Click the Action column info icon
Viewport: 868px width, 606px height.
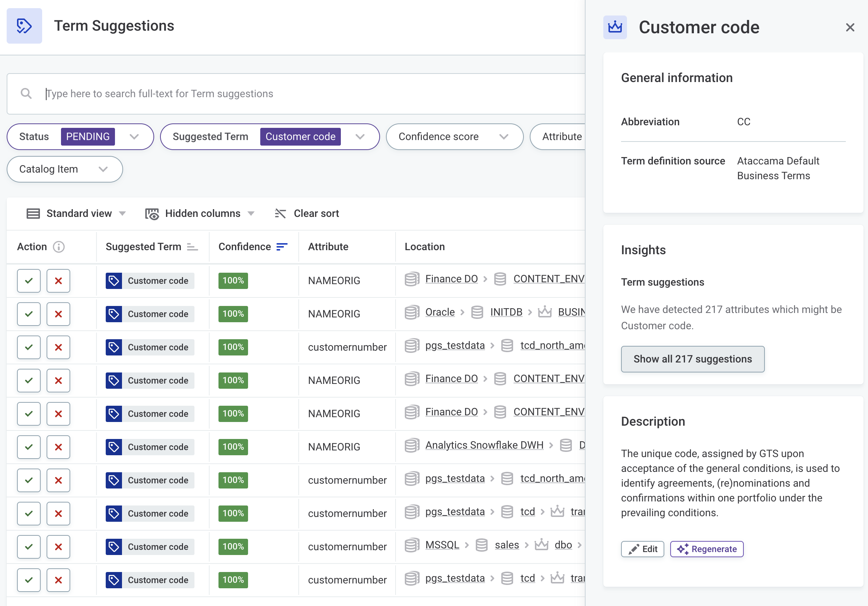[x=59, y=247]
